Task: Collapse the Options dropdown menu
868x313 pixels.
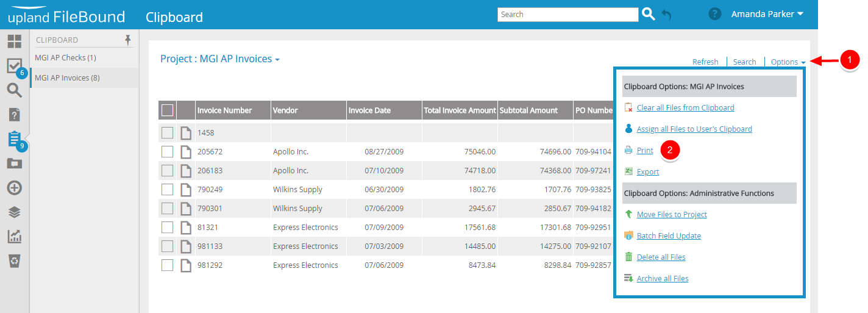Action: [788, 62]
